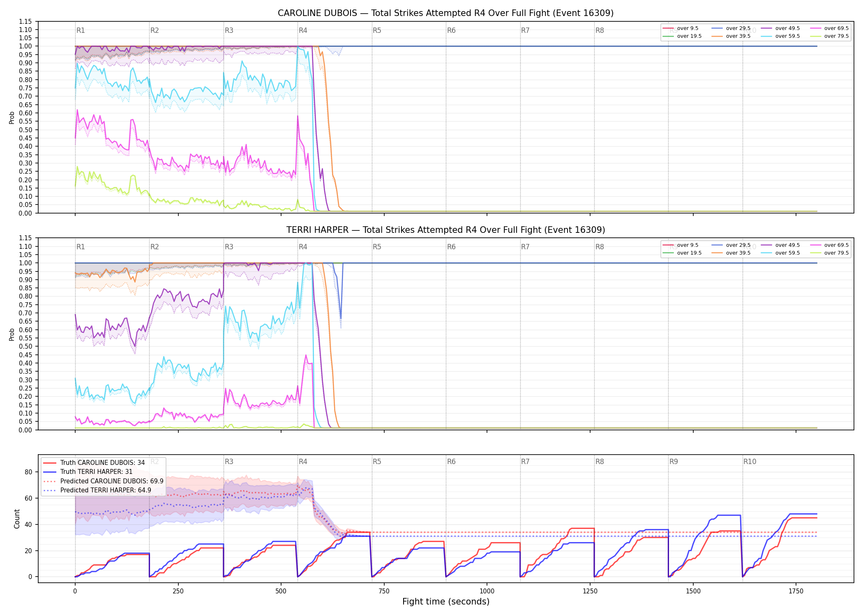Click the R10 marker in bottom count chart

point(750,462)
